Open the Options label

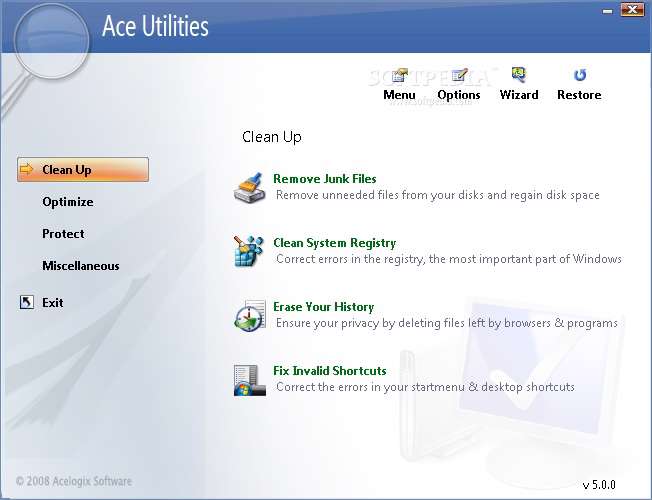click(x=459, y=95)
